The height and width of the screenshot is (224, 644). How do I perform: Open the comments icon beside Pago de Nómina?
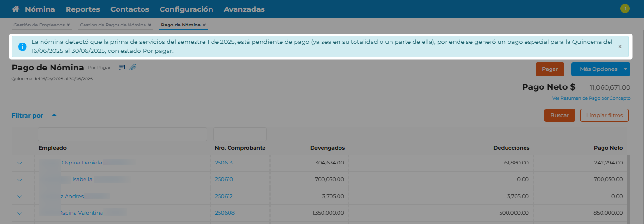(x=121, y=68)
